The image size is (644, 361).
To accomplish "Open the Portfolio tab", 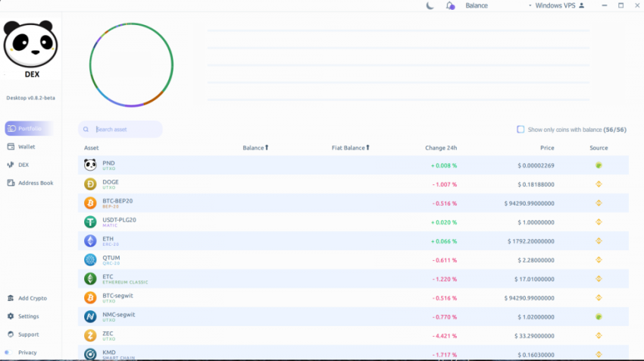I will coord(29,129).
